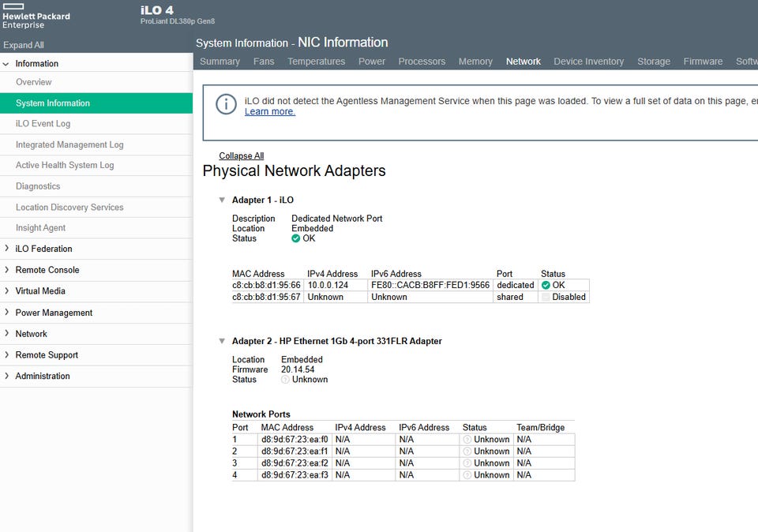Expand the Remote Support menu
This screenshot has height=532, width=758.
point(6,354)
